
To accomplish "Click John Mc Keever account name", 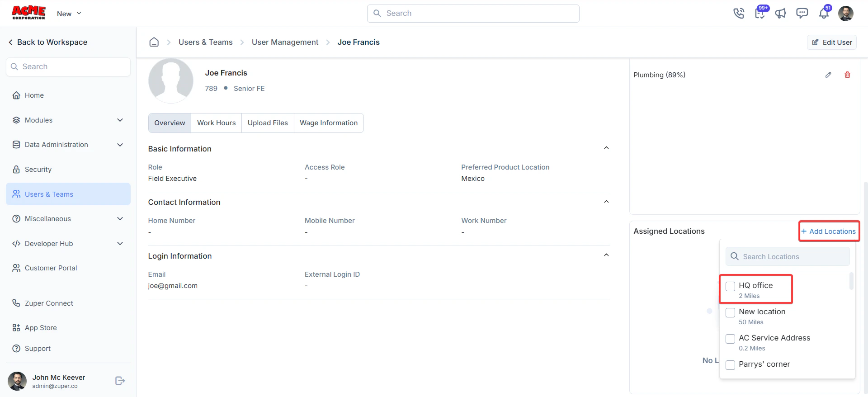I will tap(59, 378).
